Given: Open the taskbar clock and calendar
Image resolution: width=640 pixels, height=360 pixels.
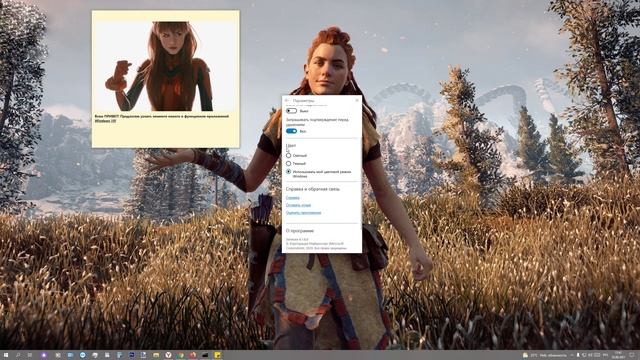Looking at the screenshot, I should tap(618, 355).
